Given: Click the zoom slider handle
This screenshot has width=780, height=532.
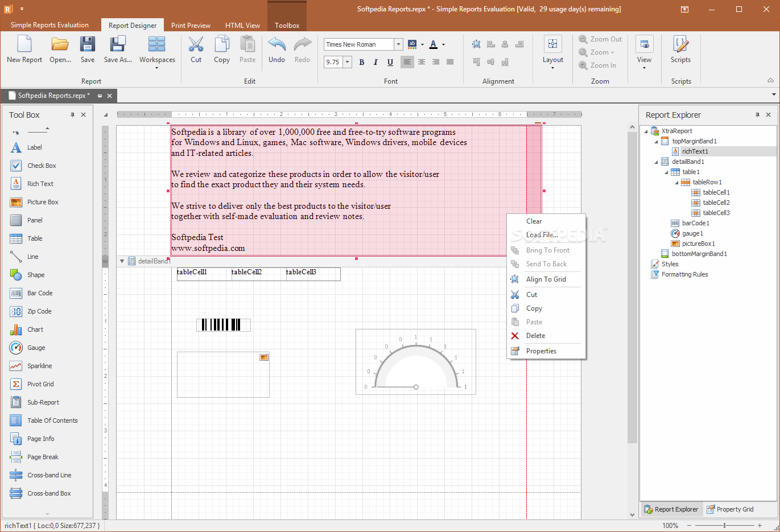Looking at the screenshot, I should [724, 526].
